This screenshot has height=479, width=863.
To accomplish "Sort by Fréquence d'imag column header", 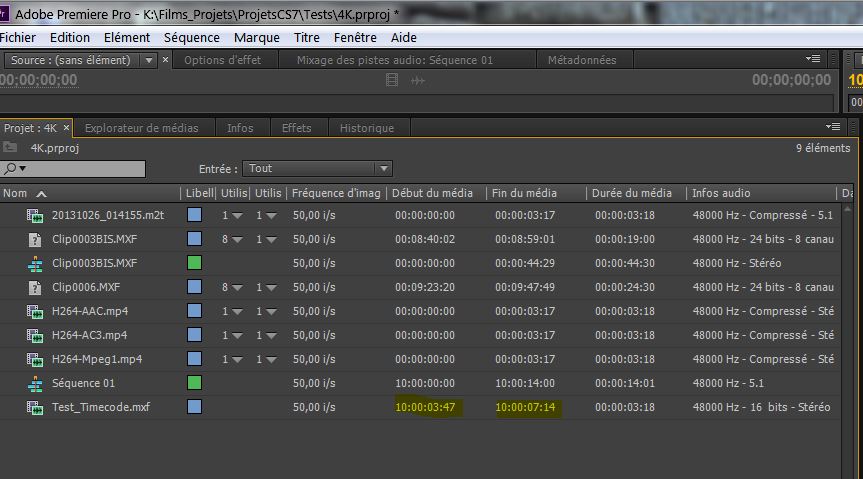I will pyautogui.click(x=336, y=193).
